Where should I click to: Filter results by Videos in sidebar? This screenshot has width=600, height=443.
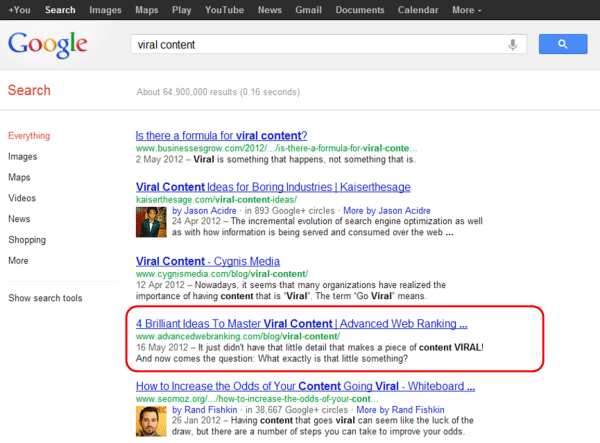click(22, 198)
